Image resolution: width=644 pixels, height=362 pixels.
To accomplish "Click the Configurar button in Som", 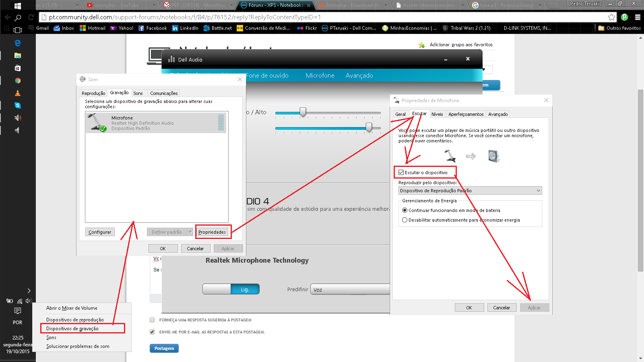I will click(100, 232).
